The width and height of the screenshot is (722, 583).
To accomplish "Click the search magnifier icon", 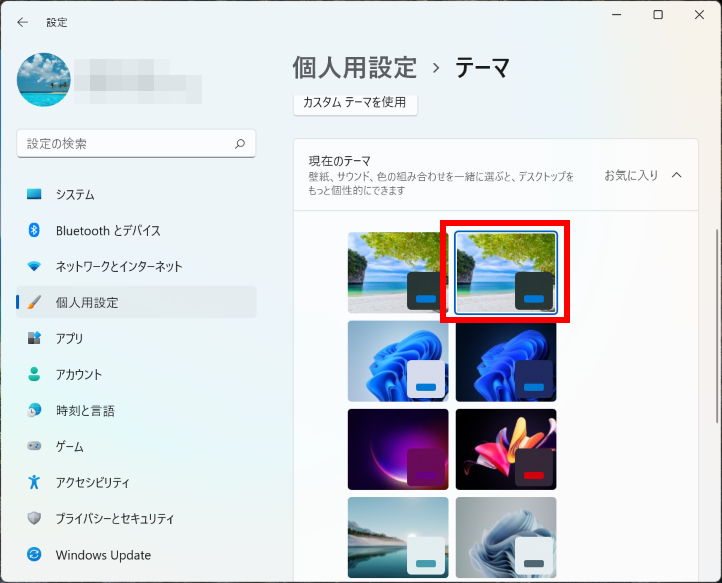I will [x=240, y=144].
